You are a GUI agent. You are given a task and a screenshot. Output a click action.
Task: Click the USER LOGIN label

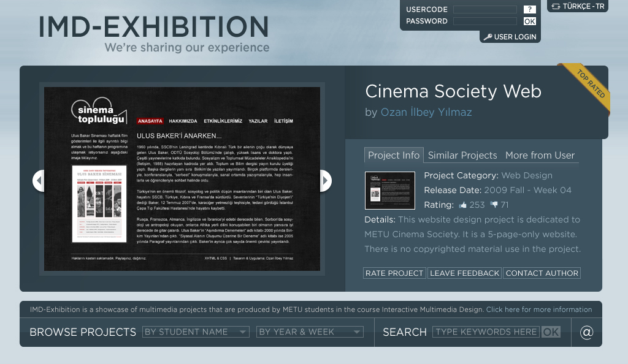515,37
